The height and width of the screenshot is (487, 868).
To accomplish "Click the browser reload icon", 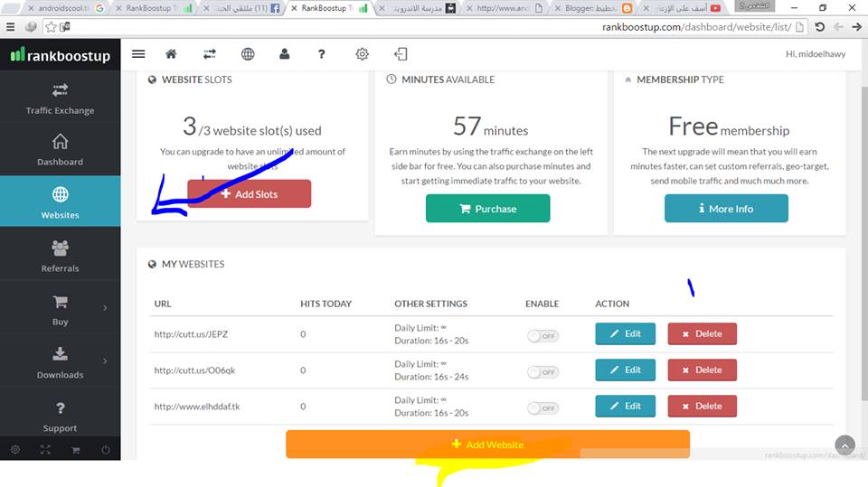I will (820, 26).
